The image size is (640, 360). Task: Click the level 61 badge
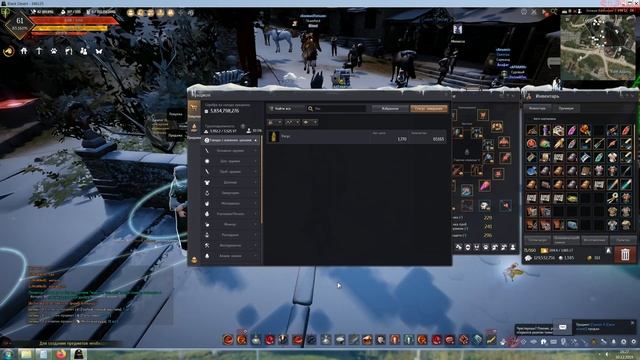[20, 24]
